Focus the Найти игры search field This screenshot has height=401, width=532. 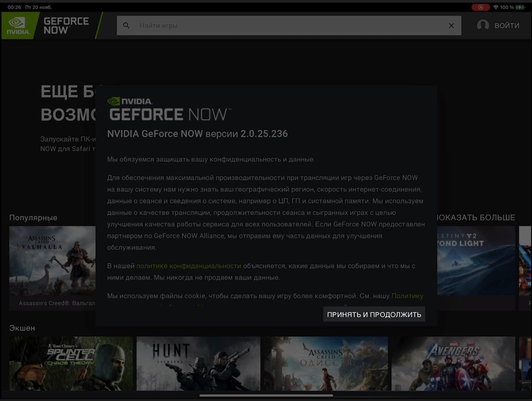[289, 26]
